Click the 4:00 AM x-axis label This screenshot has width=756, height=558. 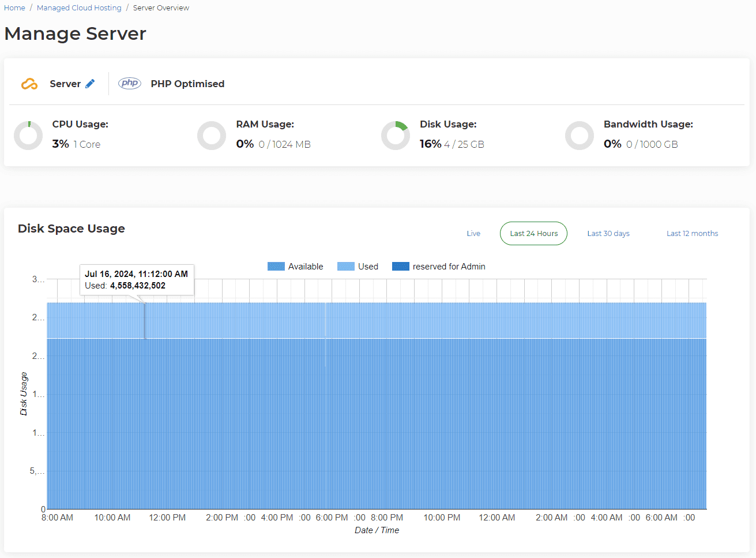click(607, 518)
